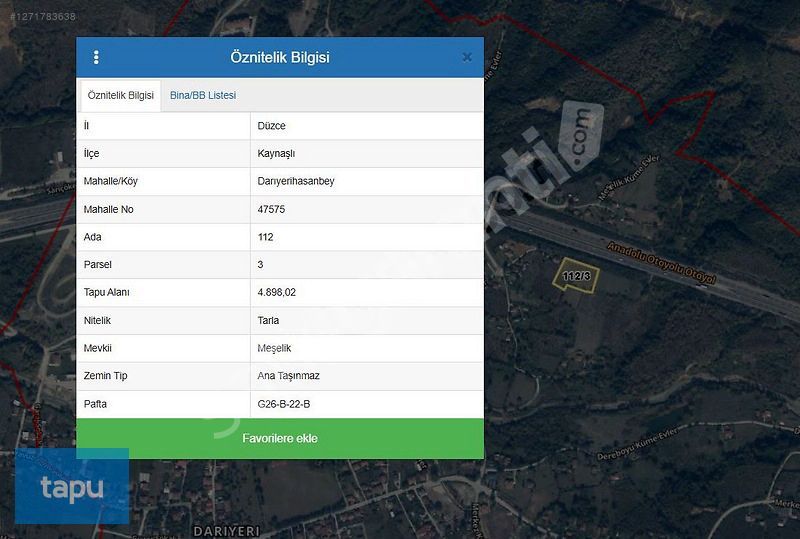Select the Nitelik value Tarla
Viewport: 800px width, 539px height.
pos(268,321)
